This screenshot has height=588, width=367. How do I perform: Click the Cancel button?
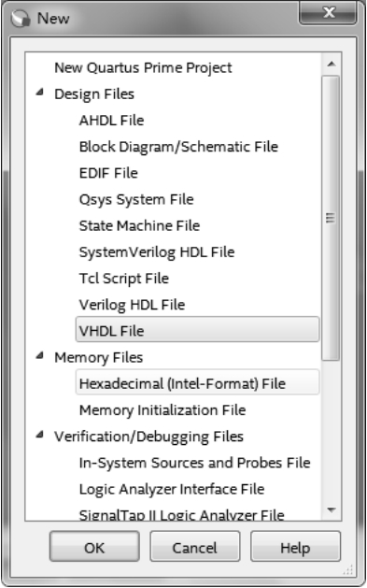195,546
